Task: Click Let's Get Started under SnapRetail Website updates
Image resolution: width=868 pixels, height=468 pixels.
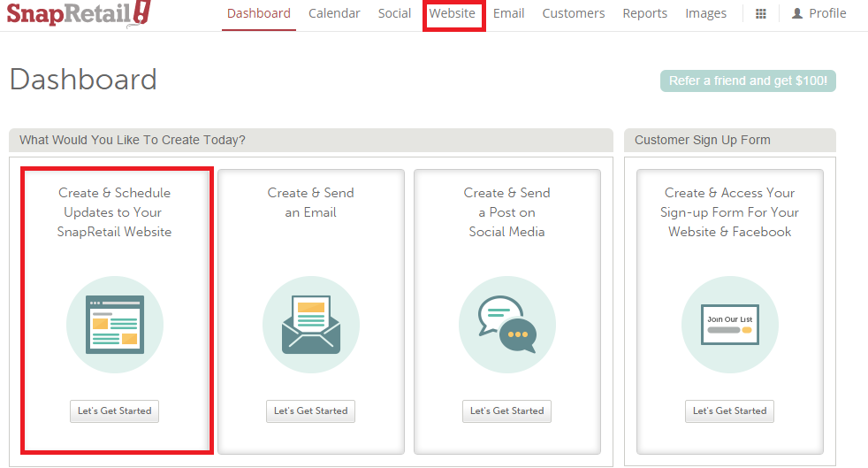Action: (115, 411)
